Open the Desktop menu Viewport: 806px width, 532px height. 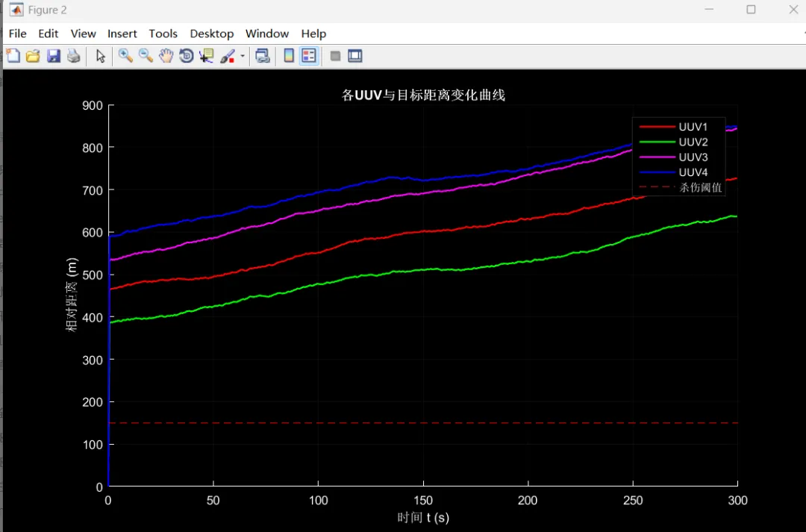[212, 34]
